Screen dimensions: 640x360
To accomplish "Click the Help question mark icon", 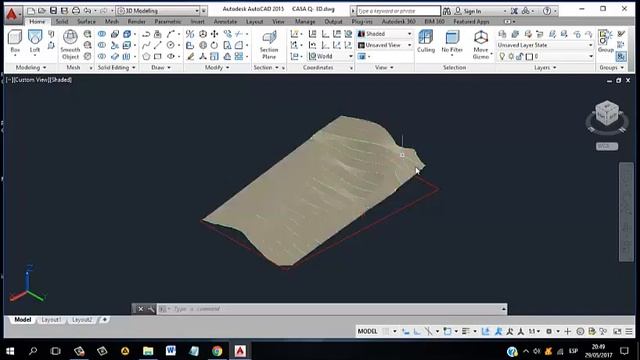I will (547, 11).
